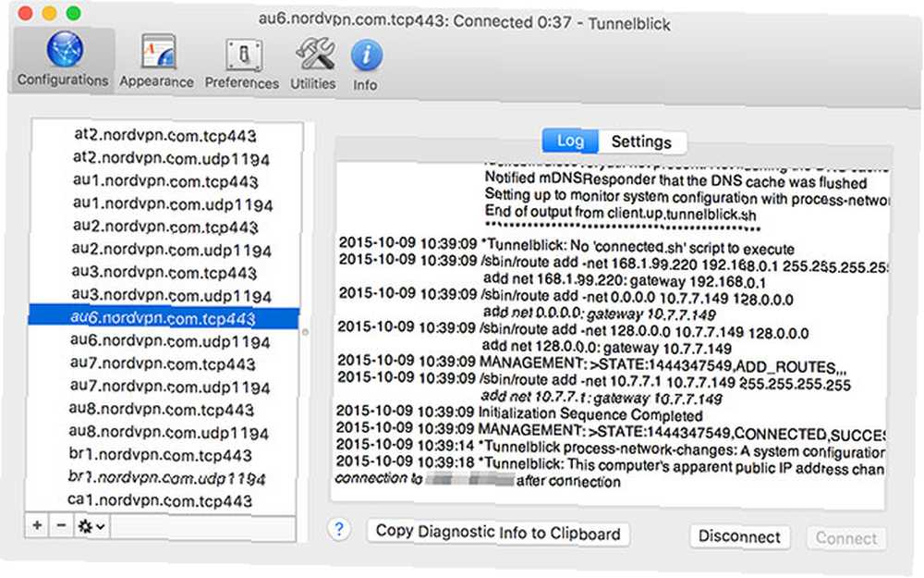924x578 pixels.
Task: Select br1.nordvpn.com.tcp443 configuration
Action: pyautogui.click(x=162, y=455)
